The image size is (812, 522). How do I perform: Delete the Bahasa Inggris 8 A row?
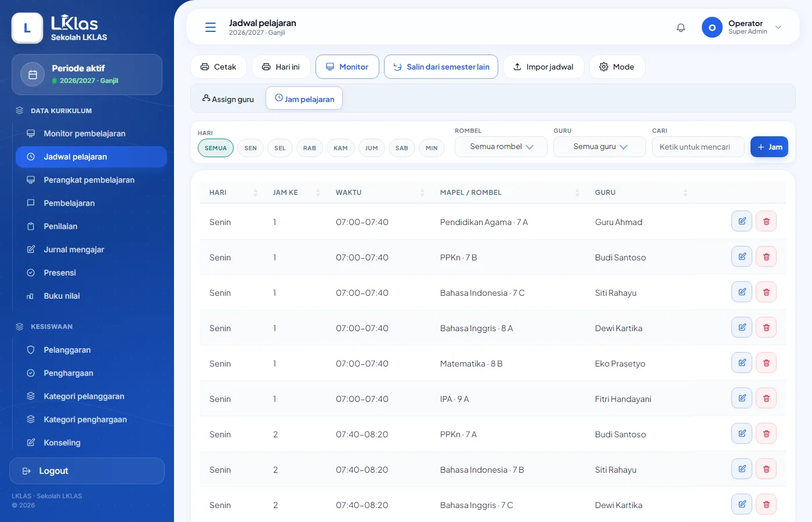[766, 327]
